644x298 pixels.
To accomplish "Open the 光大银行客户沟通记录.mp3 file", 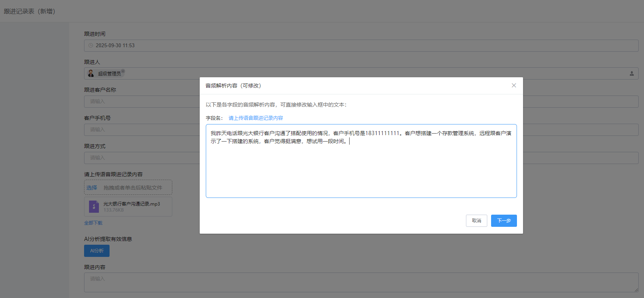I will [x=132, y=204].
